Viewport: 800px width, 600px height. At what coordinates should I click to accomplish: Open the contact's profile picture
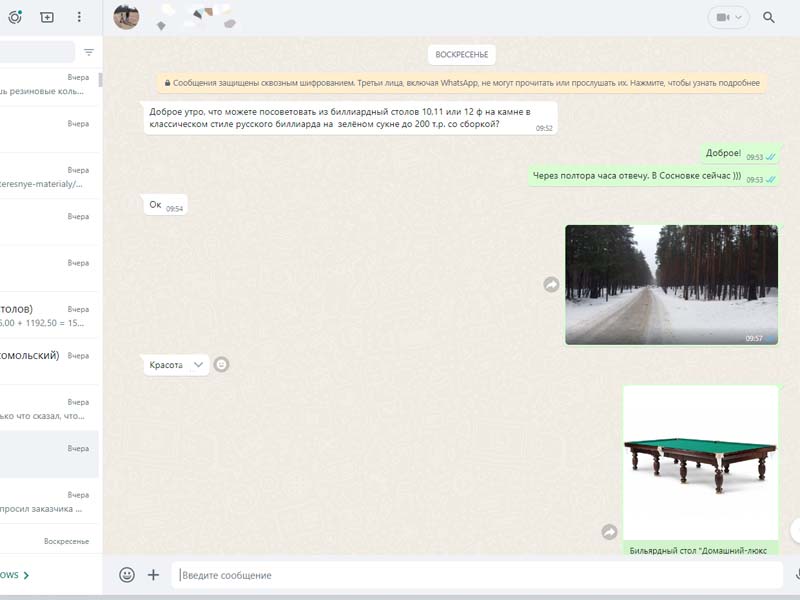126,17
